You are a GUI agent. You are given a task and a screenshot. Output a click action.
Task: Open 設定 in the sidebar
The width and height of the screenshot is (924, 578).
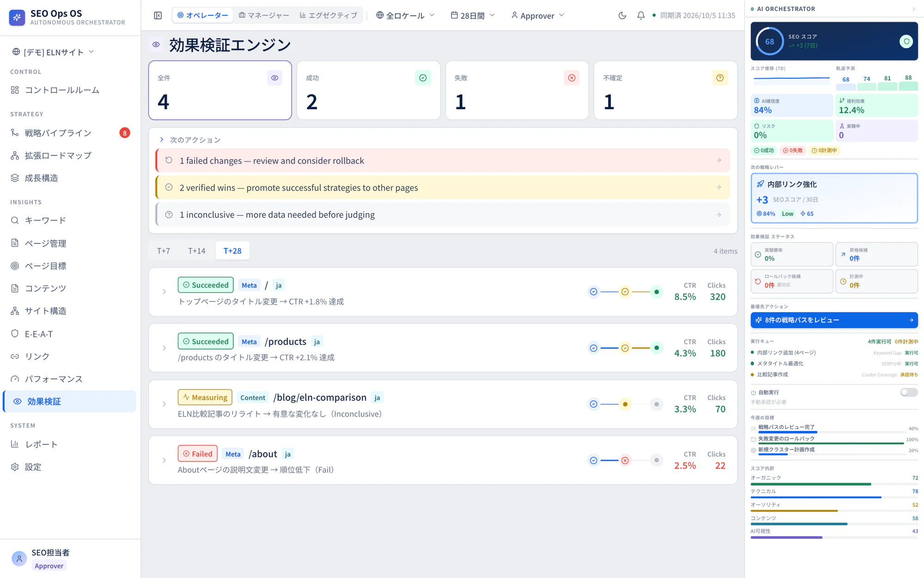(69, 467)
